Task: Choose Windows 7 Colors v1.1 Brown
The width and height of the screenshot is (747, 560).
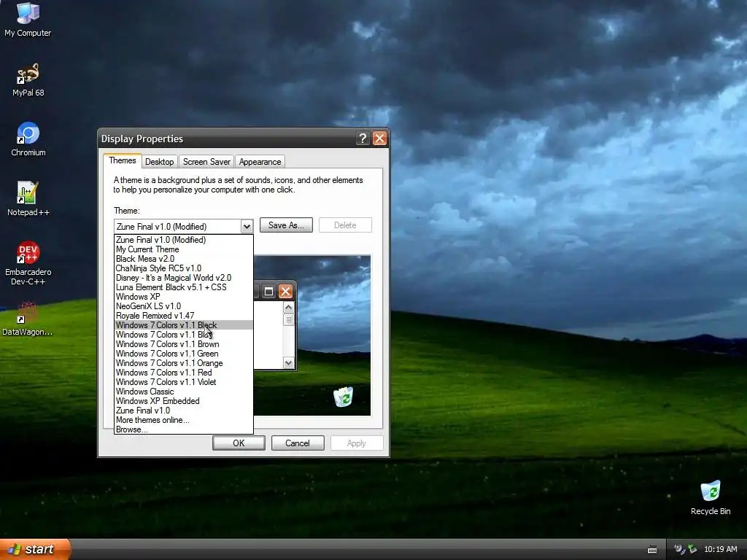Action: pyautogui.click(x=183, y=344)
